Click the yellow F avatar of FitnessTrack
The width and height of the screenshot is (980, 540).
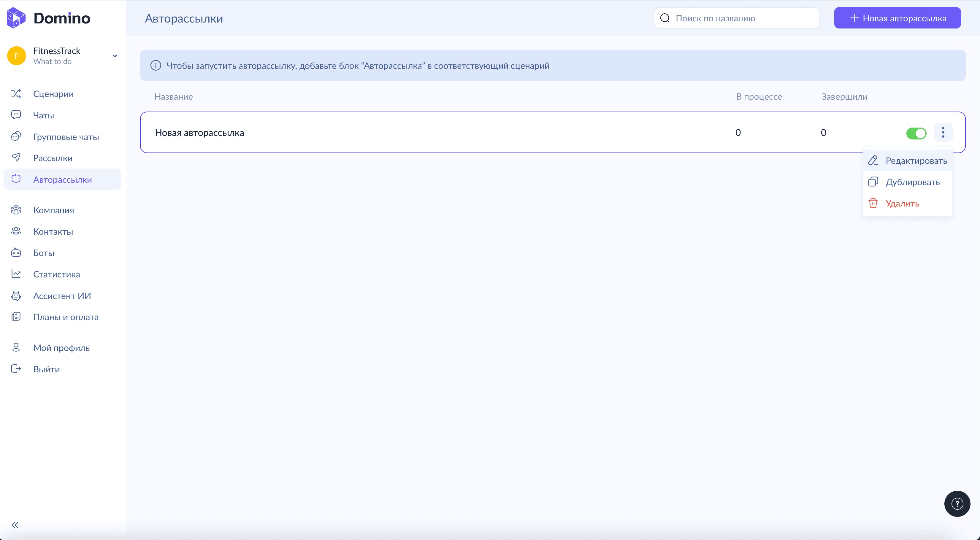tap(16, 56)
